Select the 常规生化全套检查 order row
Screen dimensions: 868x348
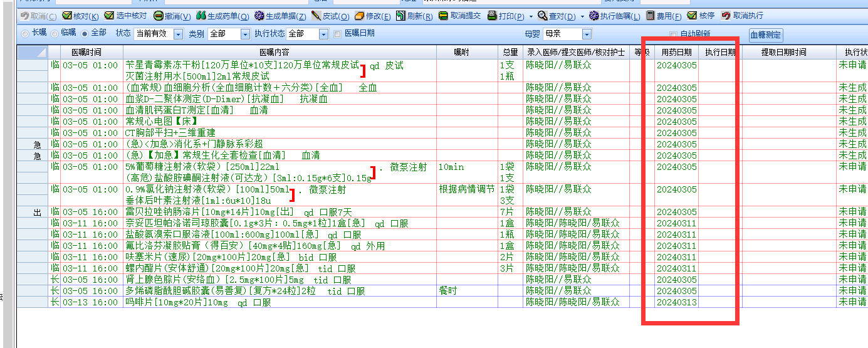pos(442,156)
